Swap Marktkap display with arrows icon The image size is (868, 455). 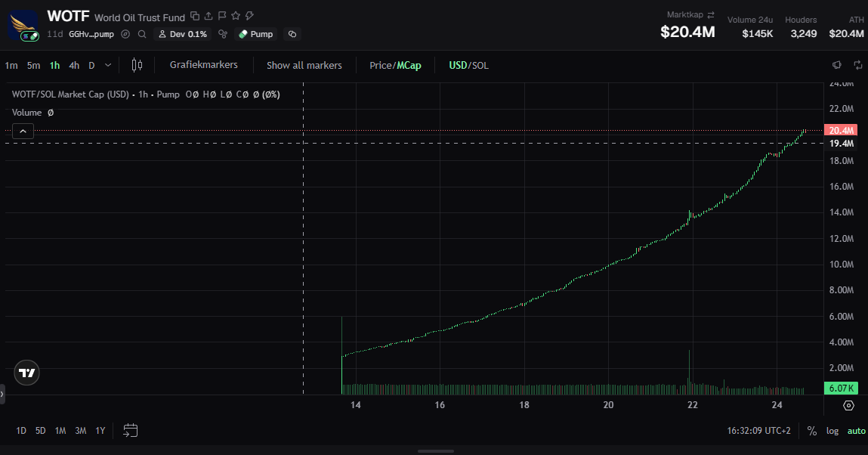pyautogui.click(x=711, y=15)
